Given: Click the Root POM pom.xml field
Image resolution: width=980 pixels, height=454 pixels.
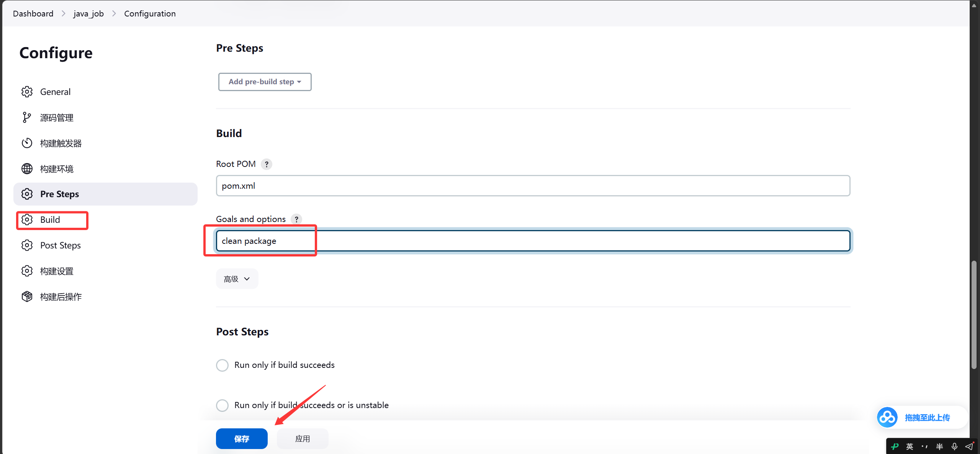Looking at the screenshot, I should coord(533,186).
